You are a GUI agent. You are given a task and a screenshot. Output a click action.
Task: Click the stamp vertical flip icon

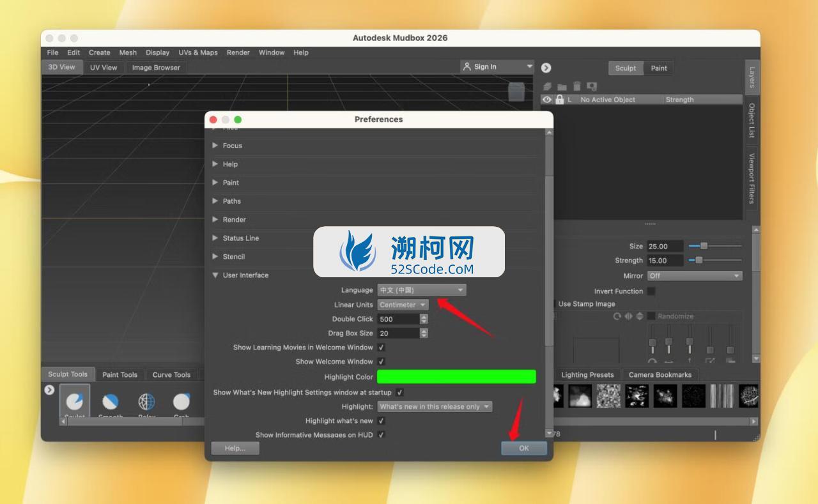point(640,316)
